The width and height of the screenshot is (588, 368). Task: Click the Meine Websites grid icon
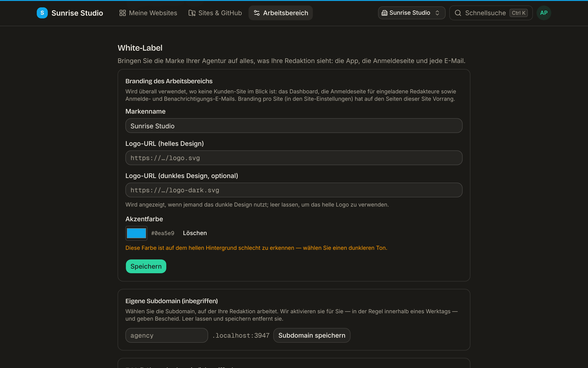point(122,13)
